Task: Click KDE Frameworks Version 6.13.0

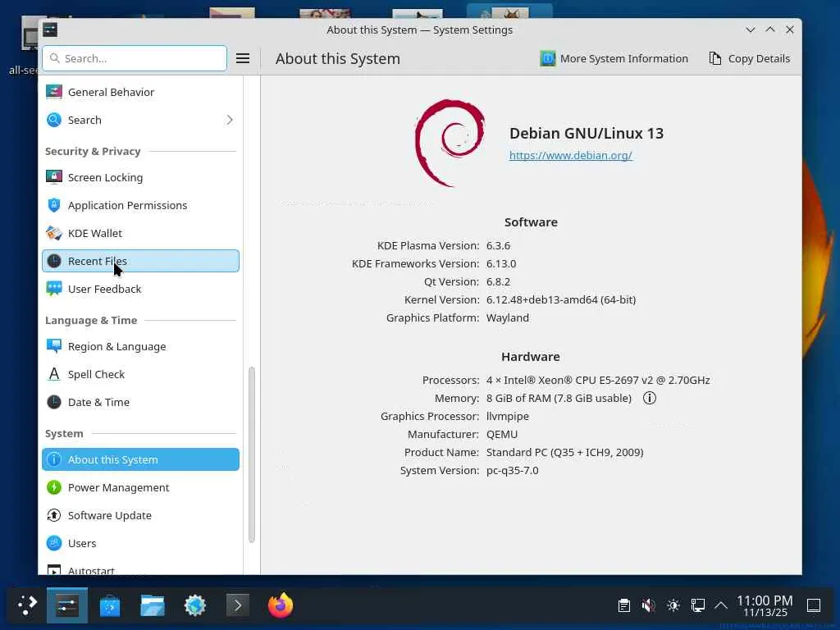Action: pyautogui.click(x=501, y=263)
